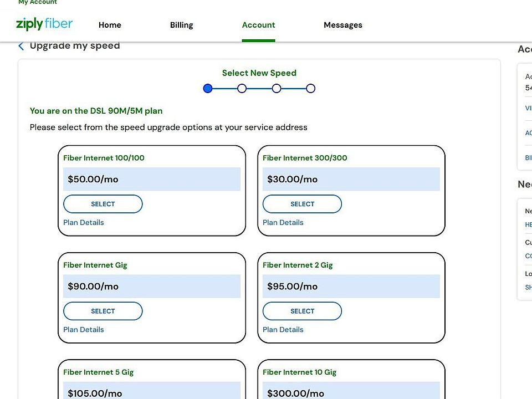532x399 pixels.
Task: Open Plan Details for Fiber Internet 2 Gig
Action: click(283, 329)
